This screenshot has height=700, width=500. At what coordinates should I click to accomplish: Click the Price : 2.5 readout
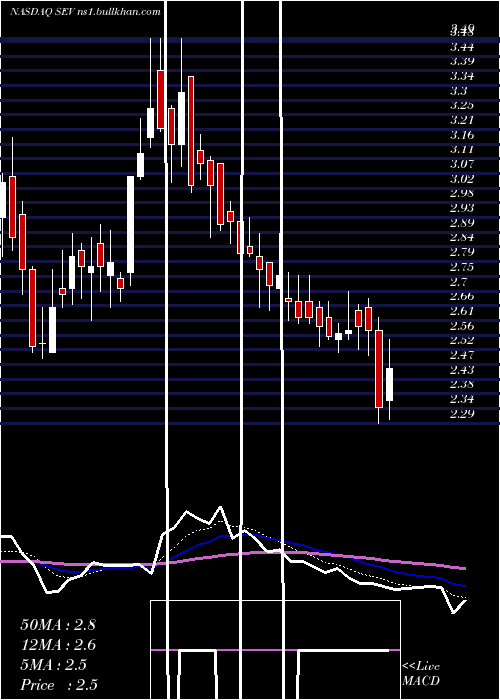[59, 685]
